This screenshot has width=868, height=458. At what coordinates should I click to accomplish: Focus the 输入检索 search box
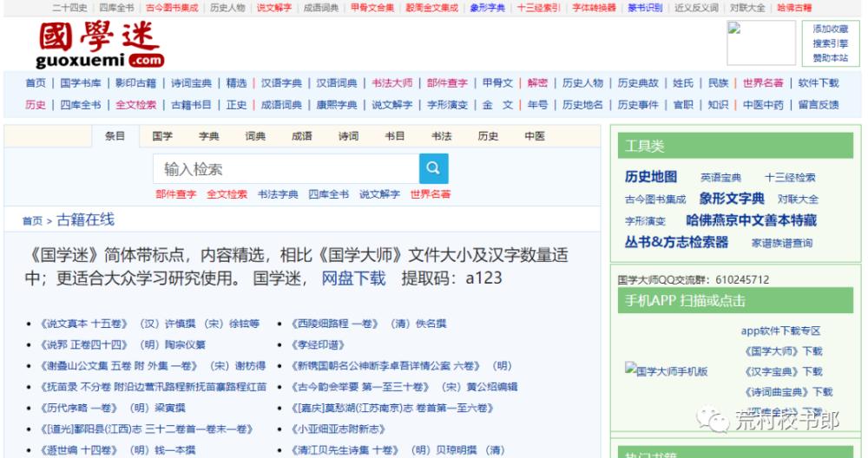(286, 168)
